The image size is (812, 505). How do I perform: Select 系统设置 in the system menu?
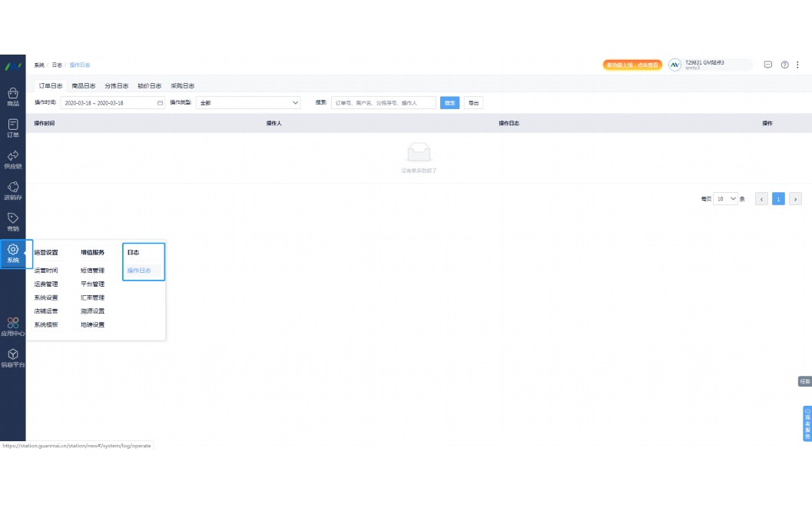(x=46, y=297)
